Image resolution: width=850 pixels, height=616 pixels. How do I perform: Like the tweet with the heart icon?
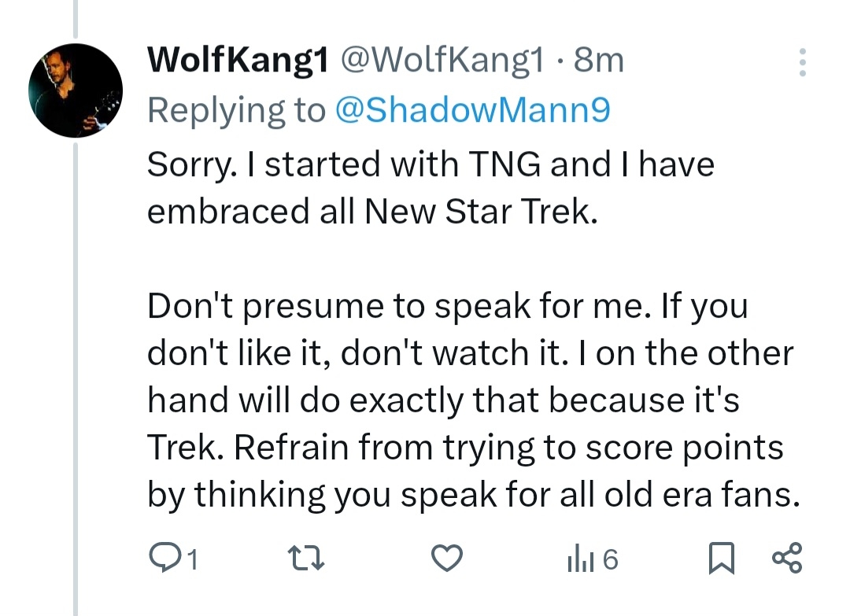point(448,559)
